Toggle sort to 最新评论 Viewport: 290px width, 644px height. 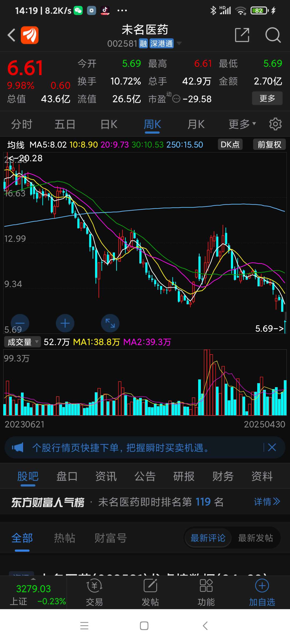coord(208,538)
